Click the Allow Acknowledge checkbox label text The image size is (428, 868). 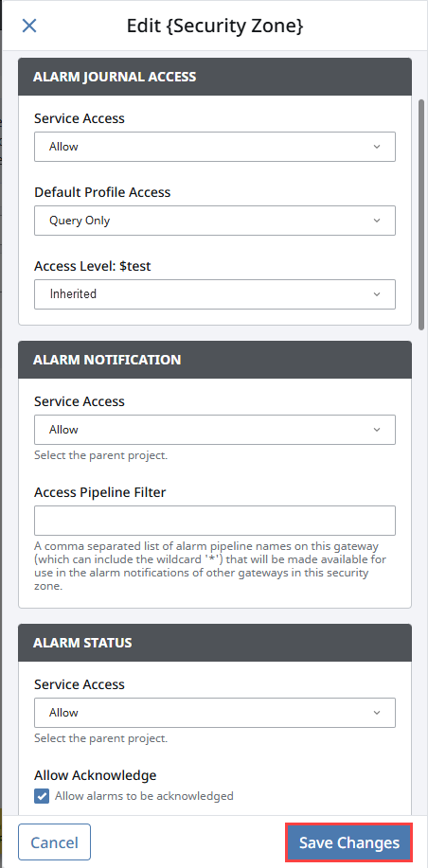click(144, 796)
